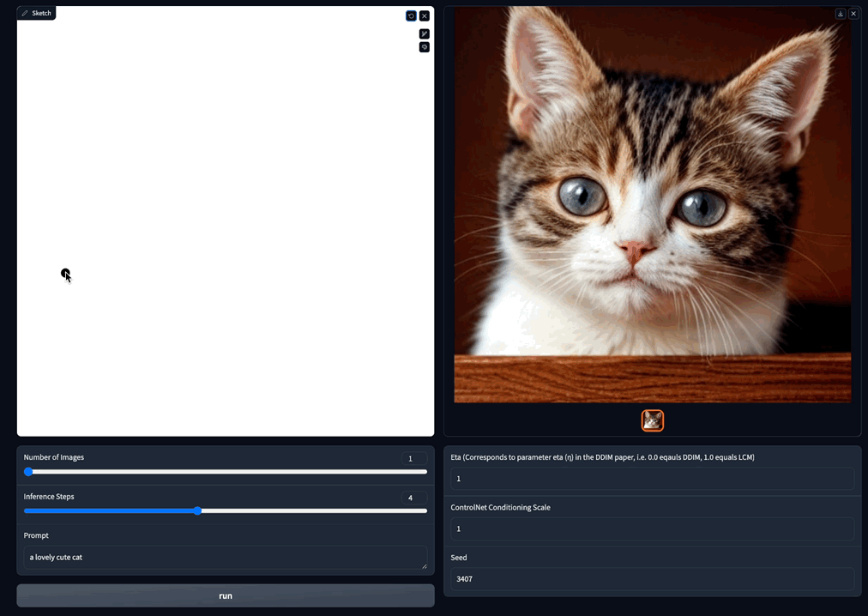Viewport: 868px width, 616px height.
Task: Click the undo icon on the sketch canvas
Action: pyautogui.click(x=411, y=16)
